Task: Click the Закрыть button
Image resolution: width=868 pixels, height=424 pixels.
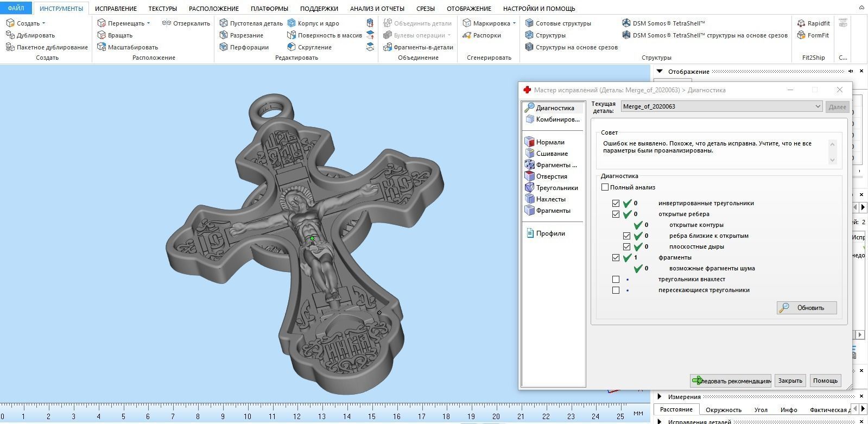Action: click(790, 381)
